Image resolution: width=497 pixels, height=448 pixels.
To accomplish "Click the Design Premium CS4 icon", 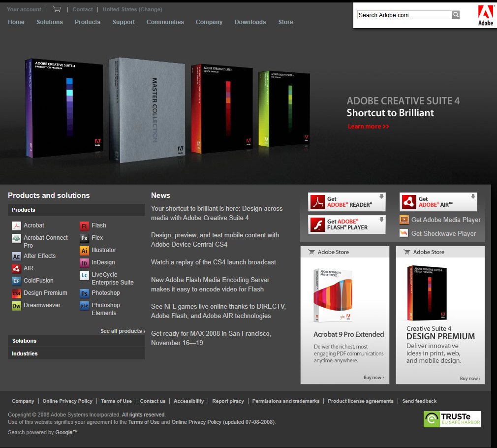I will 16,293.
